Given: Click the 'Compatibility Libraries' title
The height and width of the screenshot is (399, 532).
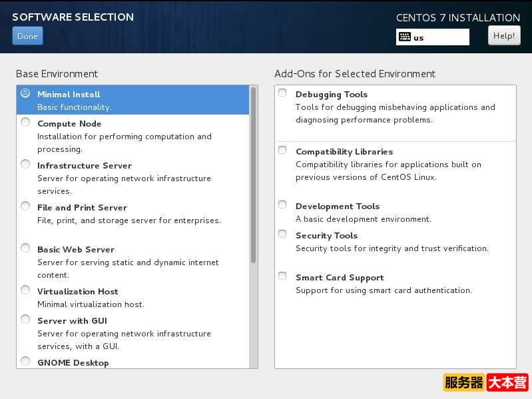Looking at the screenshot, I should (344, 152).
